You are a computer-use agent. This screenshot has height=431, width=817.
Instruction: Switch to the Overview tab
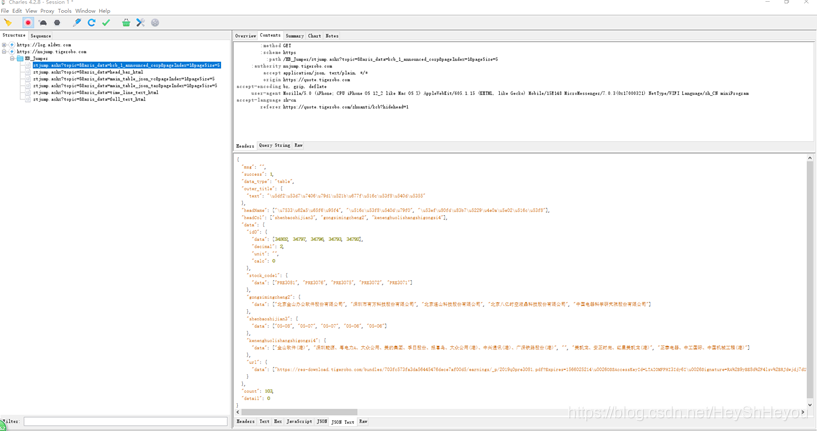coord(245,36)
